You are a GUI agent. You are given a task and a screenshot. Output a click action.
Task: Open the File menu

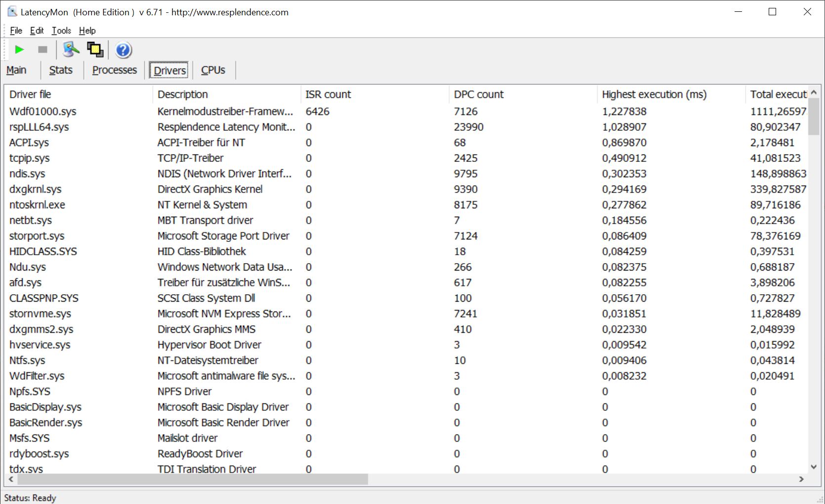pos(16,31)
